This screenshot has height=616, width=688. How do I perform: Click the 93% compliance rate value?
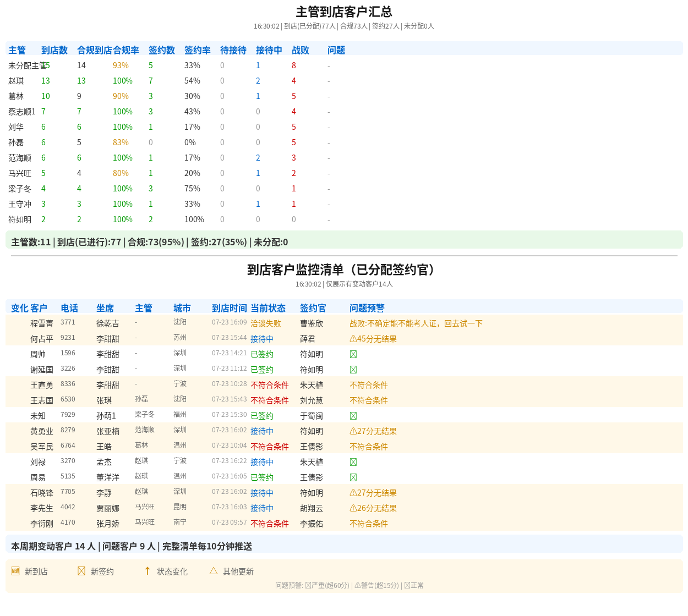(121, 65)
